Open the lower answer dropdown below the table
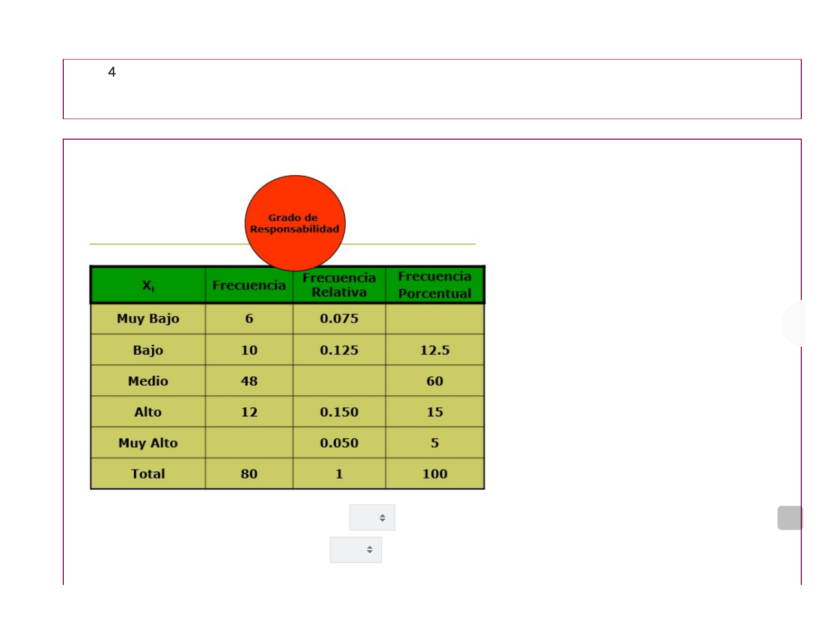The width and height of the screenshot is (835, 644). click(x=356, y=550)
